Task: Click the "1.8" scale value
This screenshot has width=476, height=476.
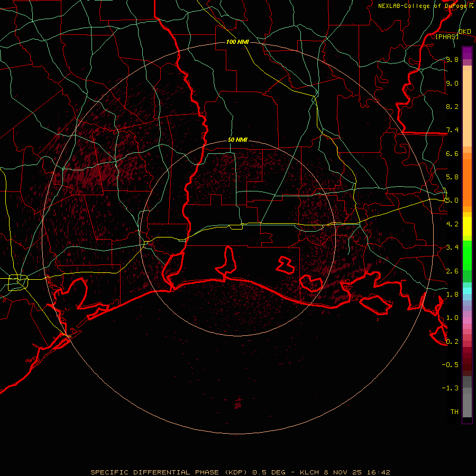Action: 452,295
